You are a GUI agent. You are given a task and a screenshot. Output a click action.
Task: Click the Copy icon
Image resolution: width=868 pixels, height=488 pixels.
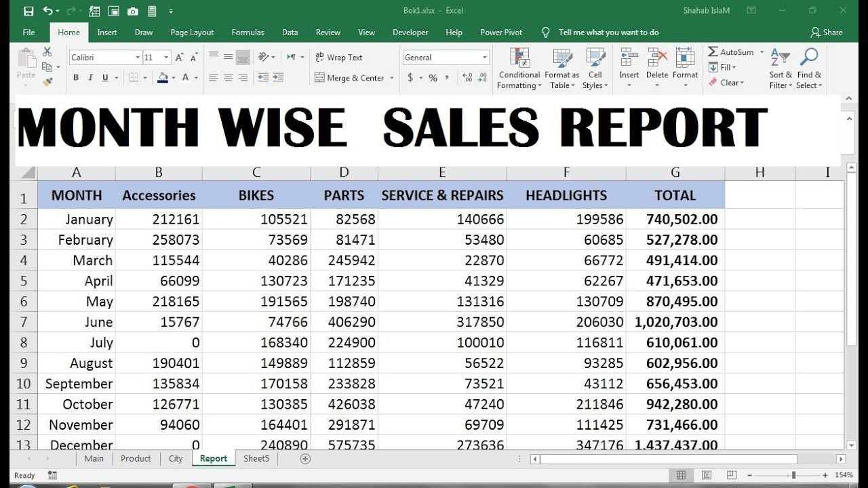[46, 66]
